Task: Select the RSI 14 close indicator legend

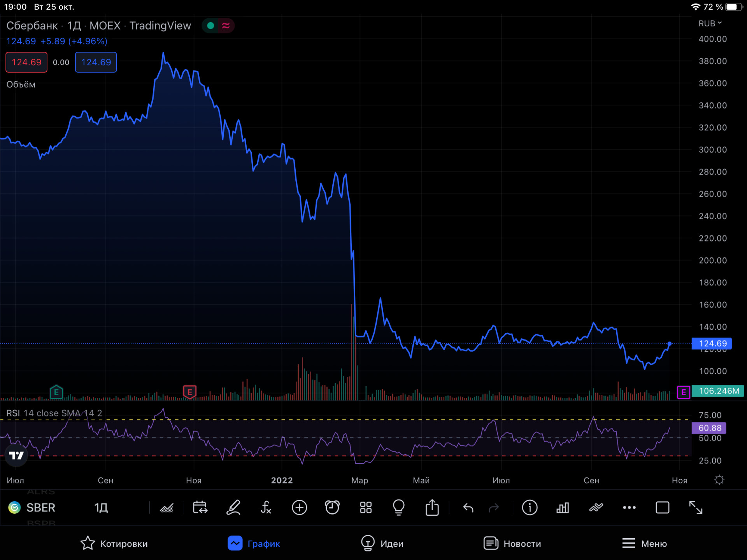Action: [x=54, y=413]
